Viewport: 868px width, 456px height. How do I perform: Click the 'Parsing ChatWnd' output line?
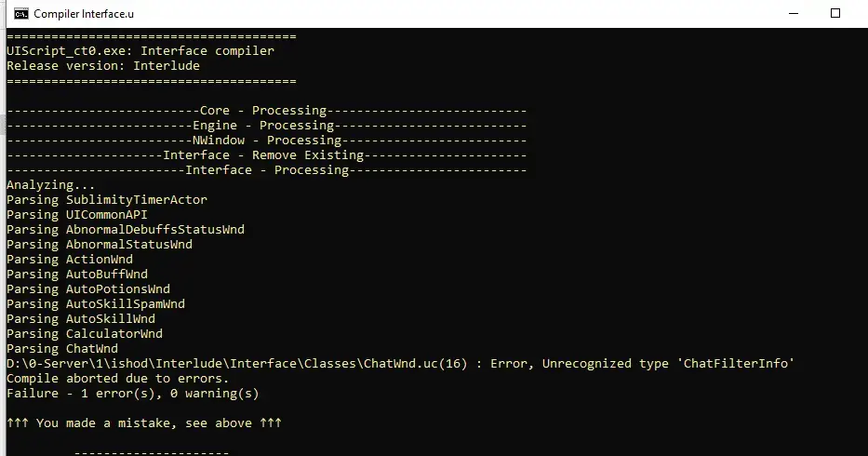62,348
